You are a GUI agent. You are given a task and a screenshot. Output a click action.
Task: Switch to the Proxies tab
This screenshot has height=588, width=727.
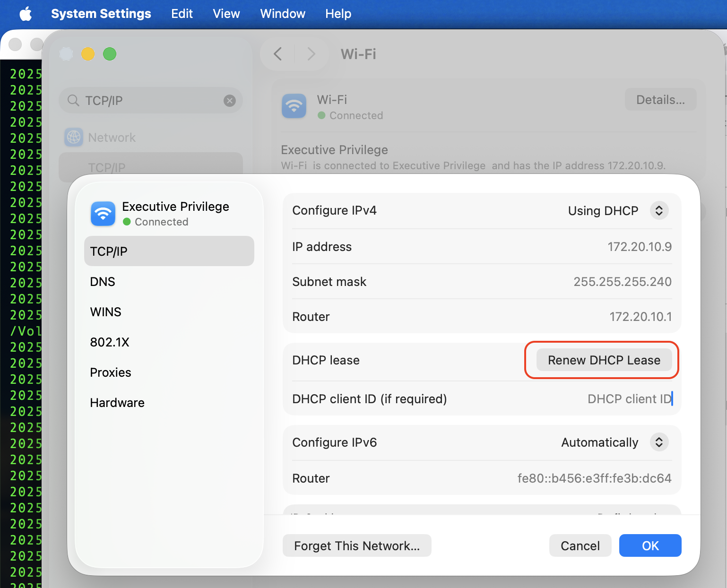tap(169, 372)
